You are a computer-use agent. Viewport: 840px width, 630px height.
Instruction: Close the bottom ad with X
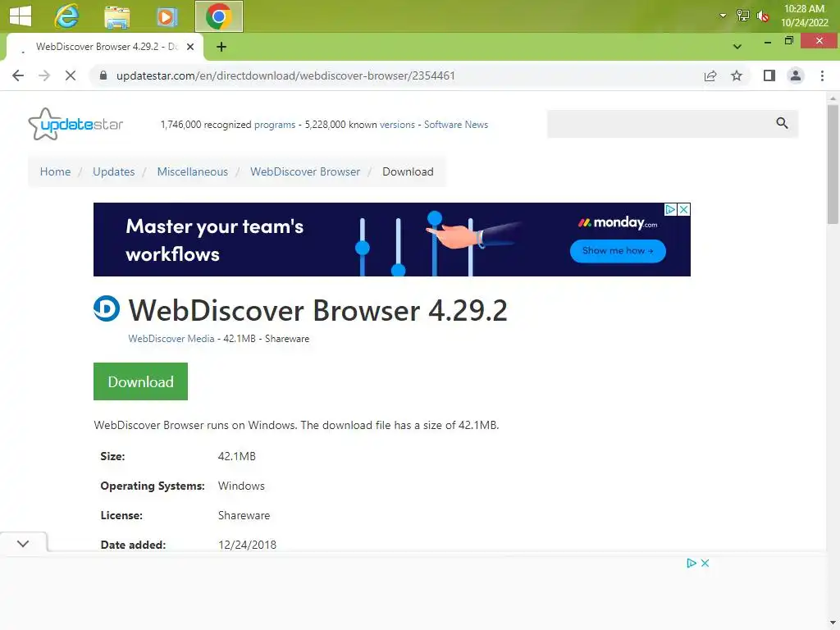[x=705, y=563]
